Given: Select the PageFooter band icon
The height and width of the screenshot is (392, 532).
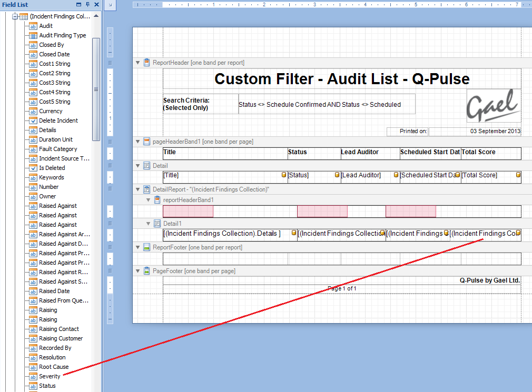Looking at the screenshot, I should [x=146, y=271].
